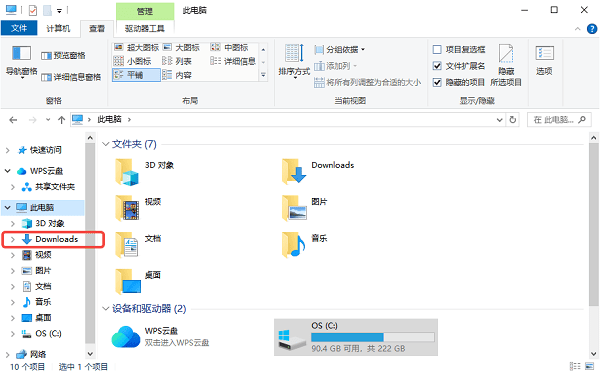The width and height of the screenshot is (600, 375).
Task: Open Group by (分组依据) dropdown
Action: (x=340, y=49)
